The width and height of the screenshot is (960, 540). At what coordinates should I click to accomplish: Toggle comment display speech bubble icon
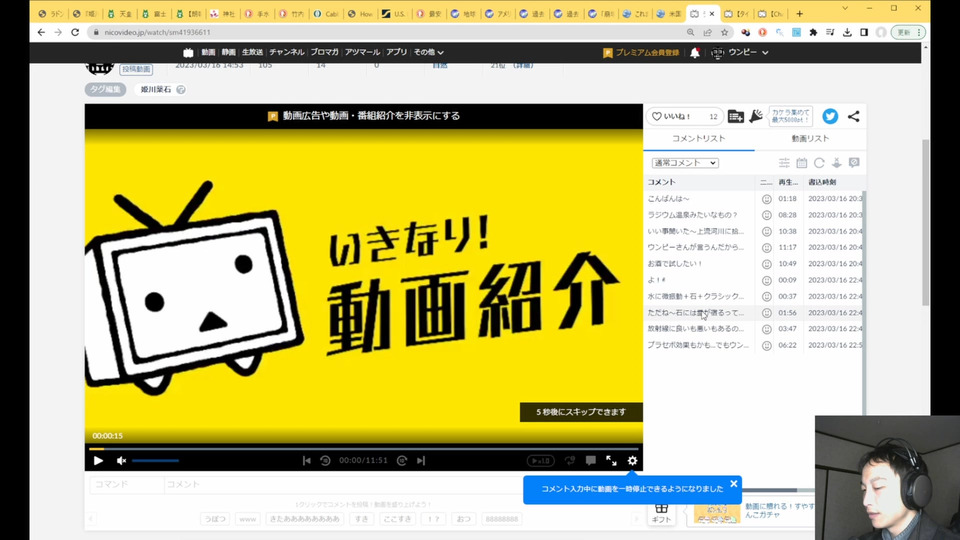tap(590, 460)
